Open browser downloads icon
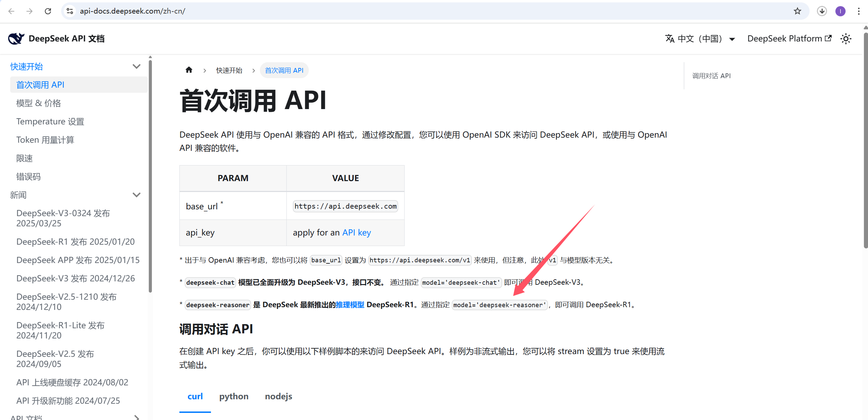The height and width of the screenshot is (420, 868). (822, 11)
